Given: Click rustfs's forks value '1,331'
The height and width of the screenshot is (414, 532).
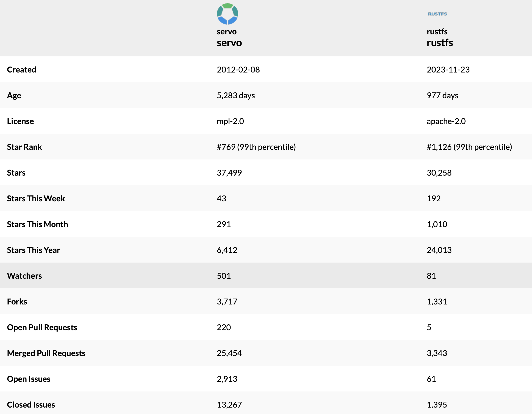Looking at the screenshot, I should click(437, 302).
